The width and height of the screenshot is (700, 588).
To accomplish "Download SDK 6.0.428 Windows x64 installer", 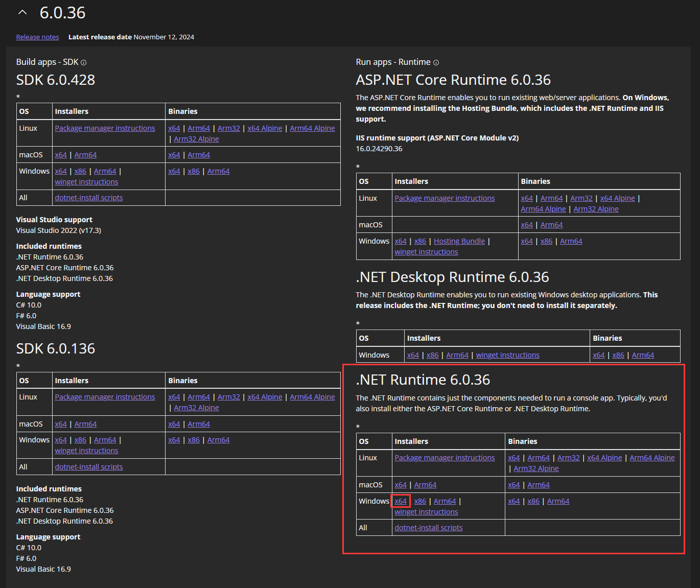I will point(61,171).
